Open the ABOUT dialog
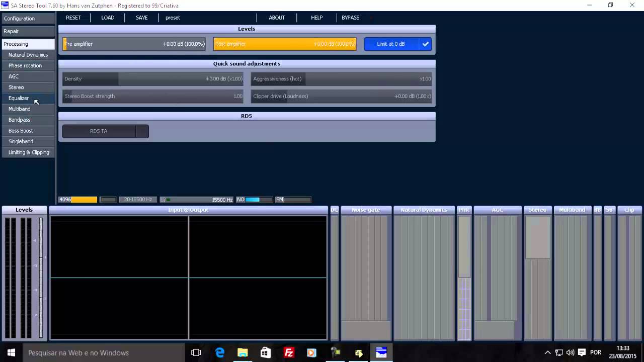The width and height of the screenshot is (644, 362). coord(277,18)
